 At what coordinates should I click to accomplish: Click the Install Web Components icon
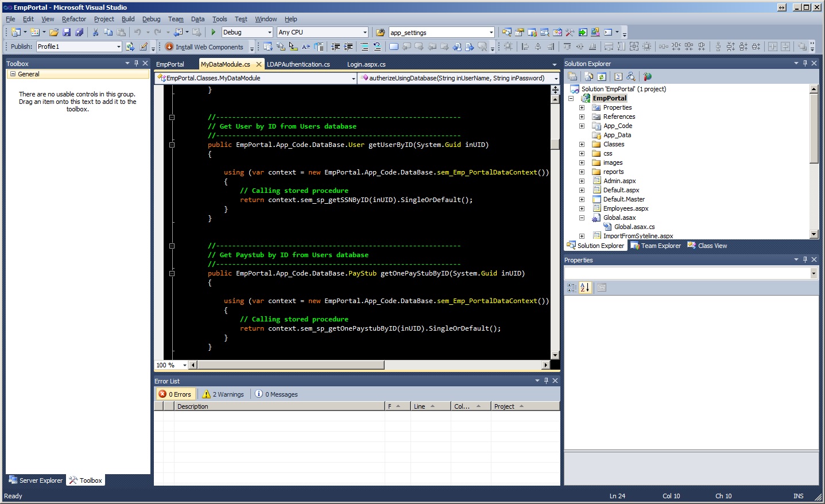click(169, 46)
